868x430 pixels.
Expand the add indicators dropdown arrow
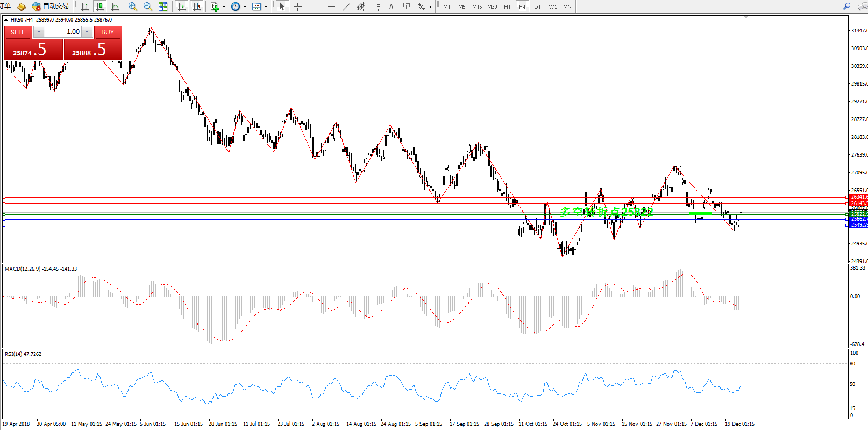(x=224, y=7)
